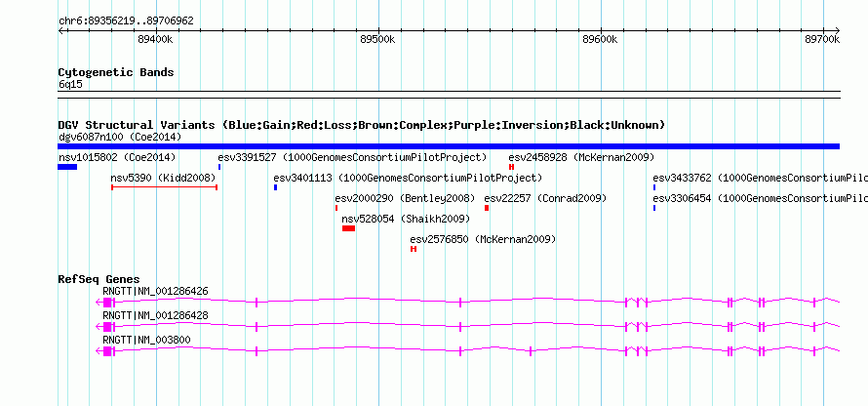
Task: Select esv2000290 (Bentley2008) variant label
Action: (x=405, y=198)
